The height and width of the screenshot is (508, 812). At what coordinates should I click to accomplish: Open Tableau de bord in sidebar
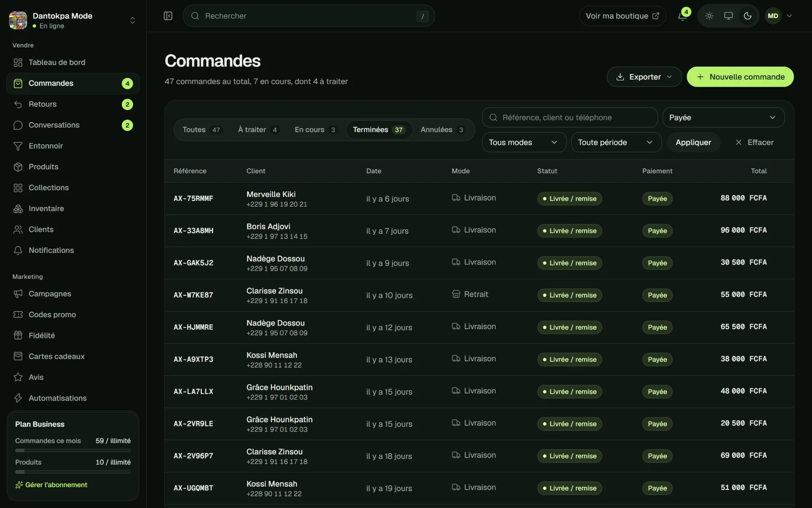(x=73, y=62)
